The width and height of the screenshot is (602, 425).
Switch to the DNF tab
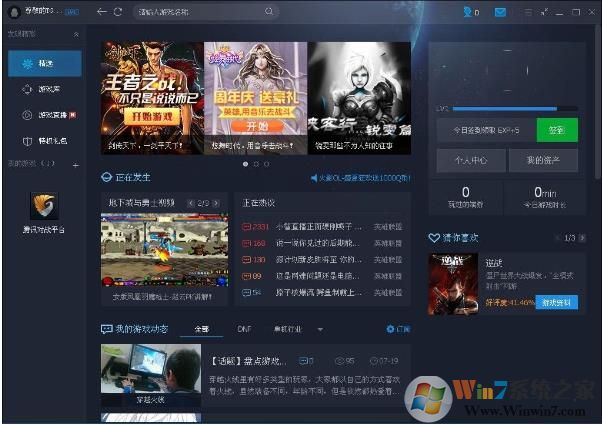244,329
